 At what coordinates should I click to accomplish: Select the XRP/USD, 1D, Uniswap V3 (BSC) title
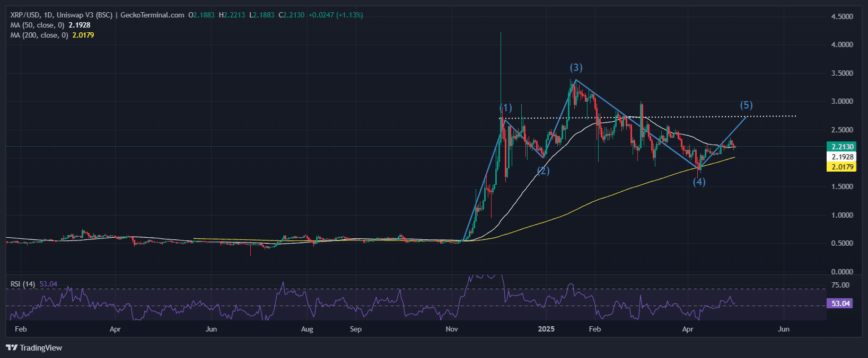point(62,15)
